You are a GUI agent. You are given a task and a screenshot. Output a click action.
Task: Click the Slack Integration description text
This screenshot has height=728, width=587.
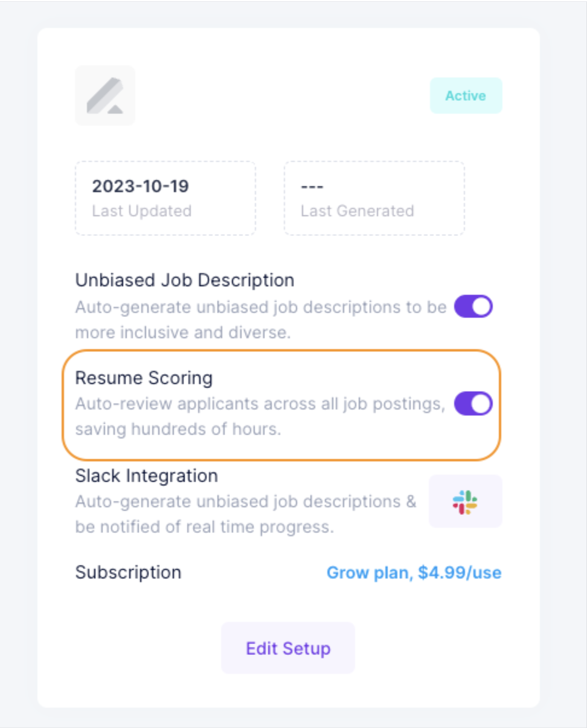[x=246, y=515]
